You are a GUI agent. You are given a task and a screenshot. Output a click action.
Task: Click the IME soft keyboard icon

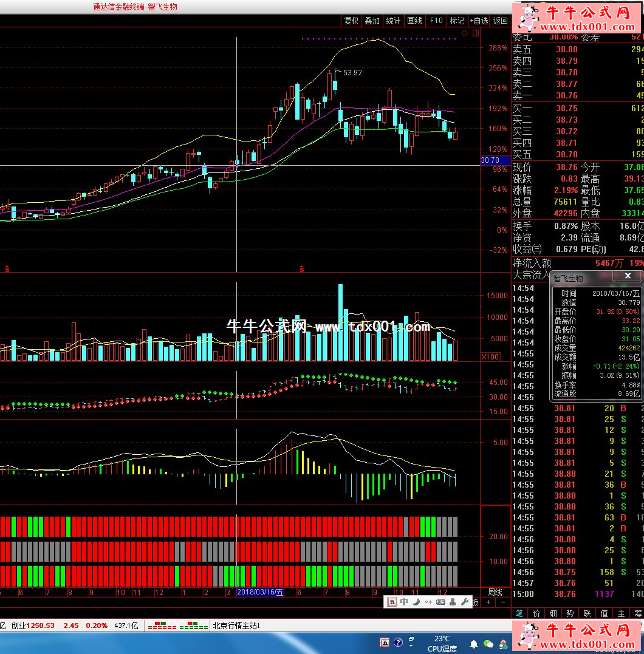(x=440, y=602)
